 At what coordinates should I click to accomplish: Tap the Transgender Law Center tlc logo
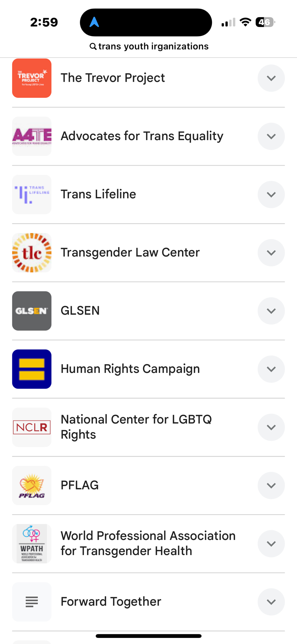(32, 253)
